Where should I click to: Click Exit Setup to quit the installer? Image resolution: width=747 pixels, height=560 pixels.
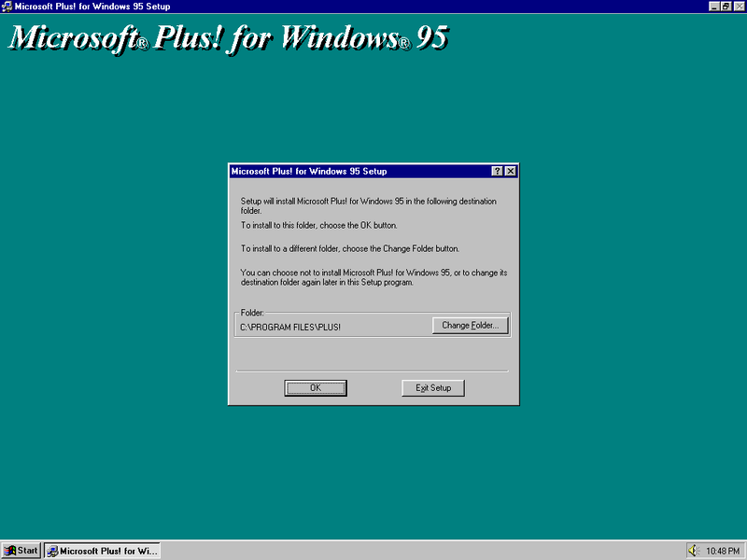click(x=432, y=387)
